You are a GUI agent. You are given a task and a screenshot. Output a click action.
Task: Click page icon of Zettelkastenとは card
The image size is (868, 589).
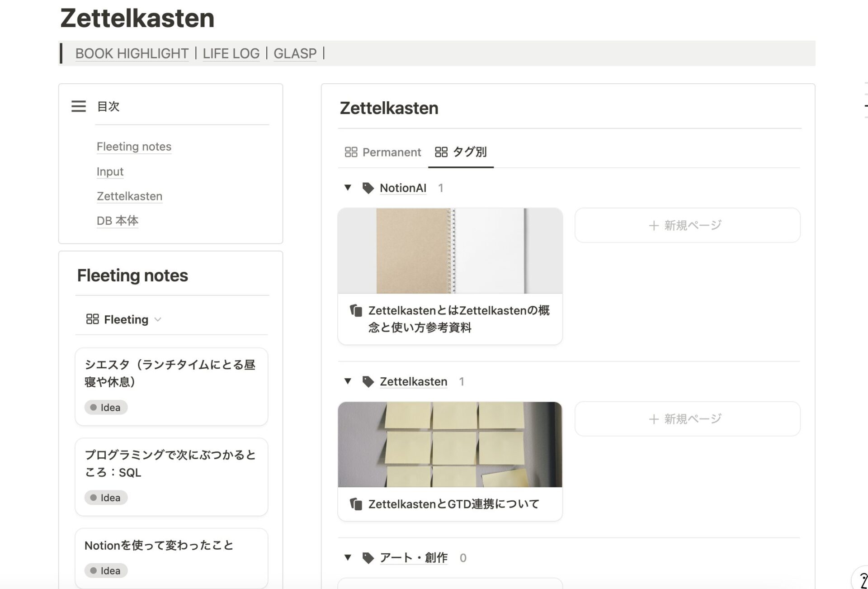(356, 311)
